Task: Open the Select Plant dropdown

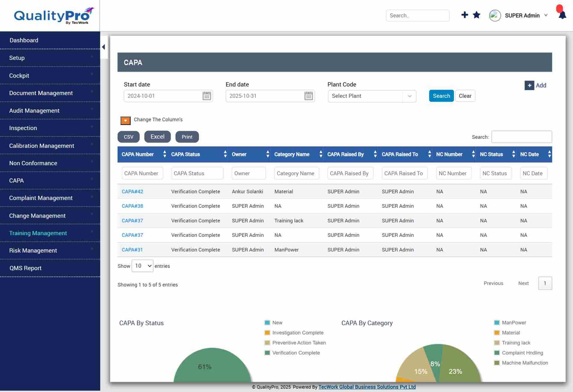Action: pyautogui.click(x=372, y=96)
